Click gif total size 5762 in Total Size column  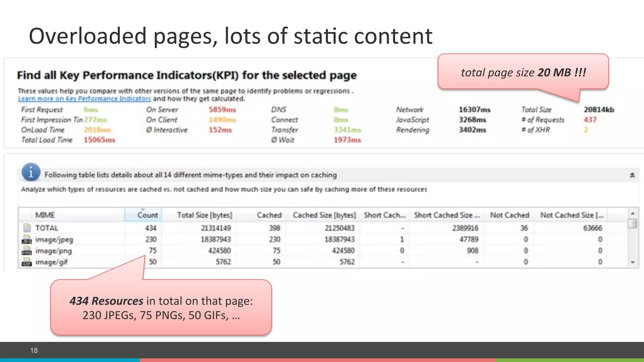[223, 262]
